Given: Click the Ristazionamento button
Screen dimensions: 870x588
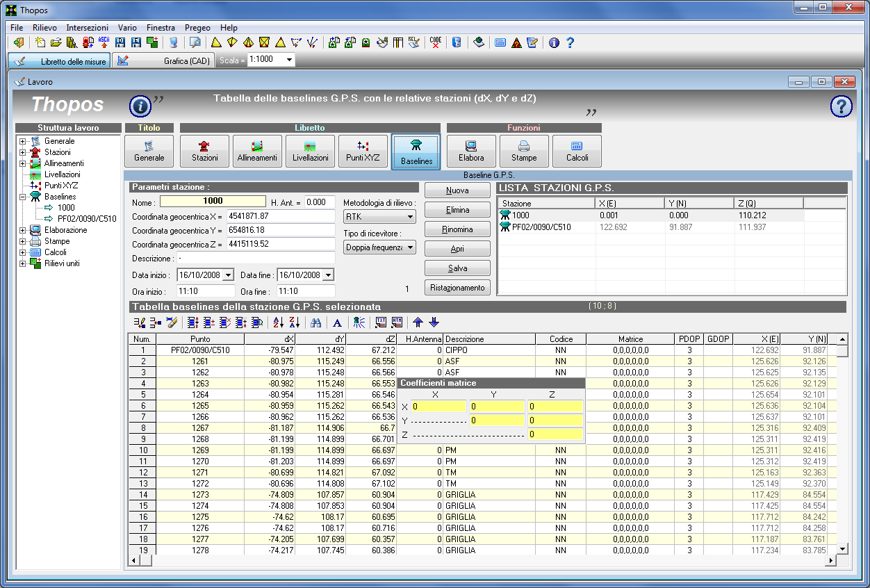Looking at the screenshot, I should click(457, 288).
